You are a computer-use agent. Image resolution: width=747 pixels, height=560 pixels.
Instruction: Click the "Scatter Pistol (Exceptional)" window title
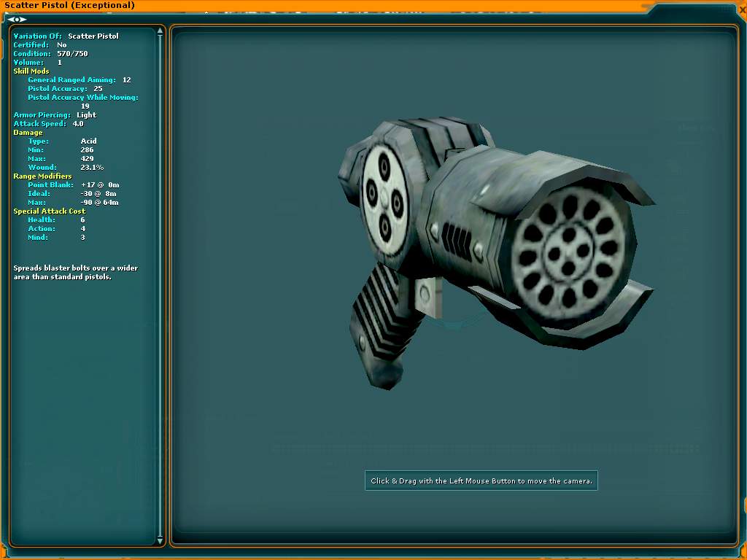point(69,5)
